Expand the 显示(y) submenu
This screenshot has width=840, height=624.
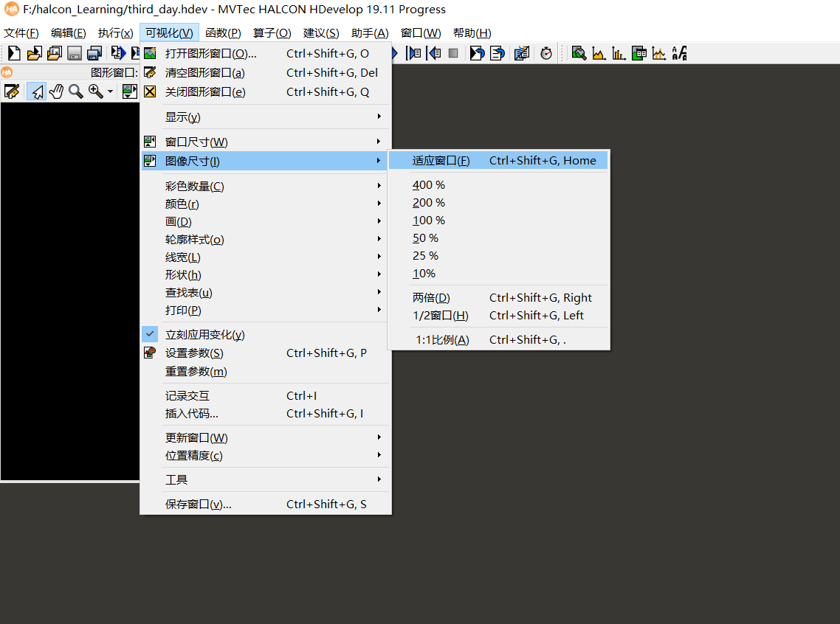coord(266,117)
